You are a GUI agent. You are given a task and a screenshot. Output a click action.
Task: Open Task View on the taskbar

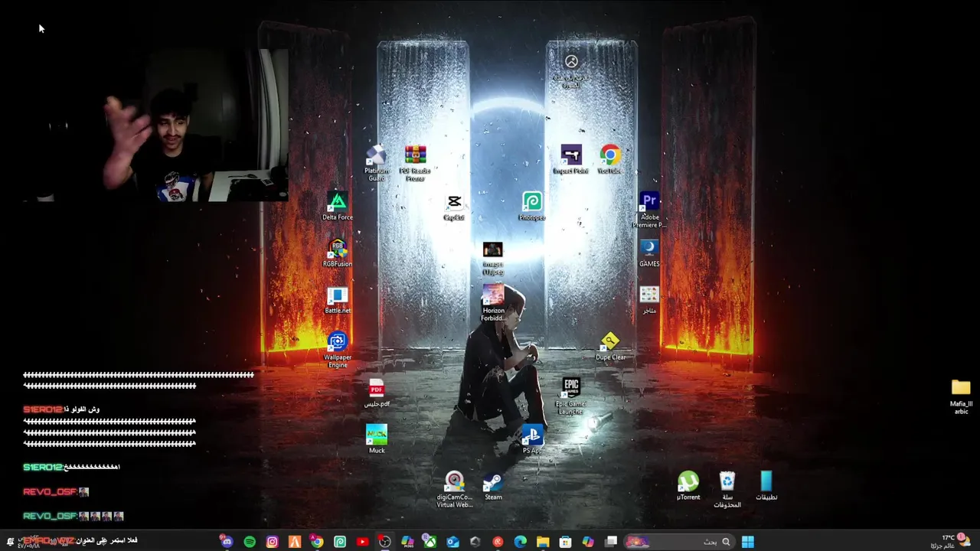click(x=611, y=542)
